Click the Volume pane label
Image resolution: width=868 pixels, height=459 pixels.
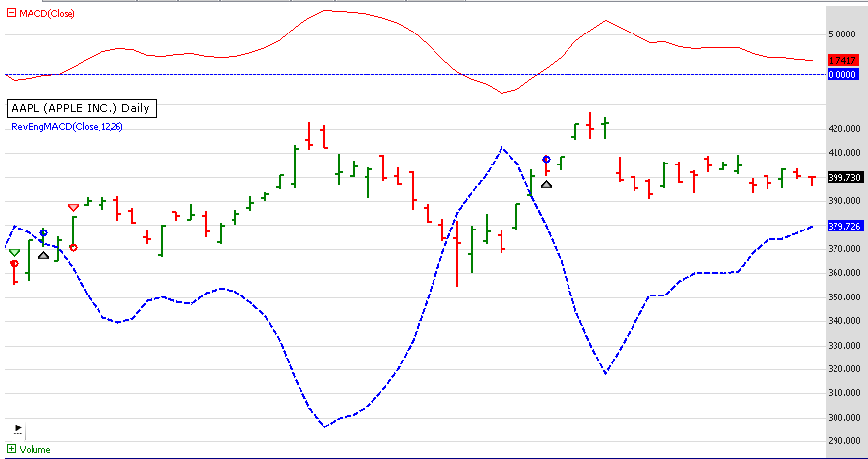coord(34,449)
